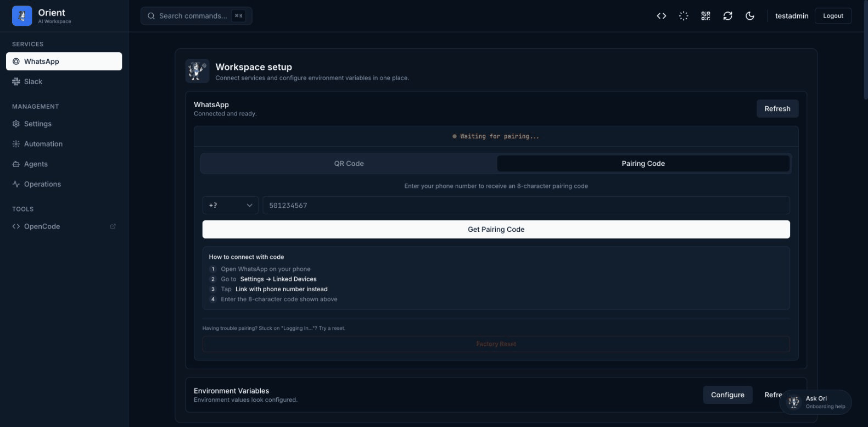Screen dimensions: 868x427
Task: Open the Agents page
Action: point(36,164)
